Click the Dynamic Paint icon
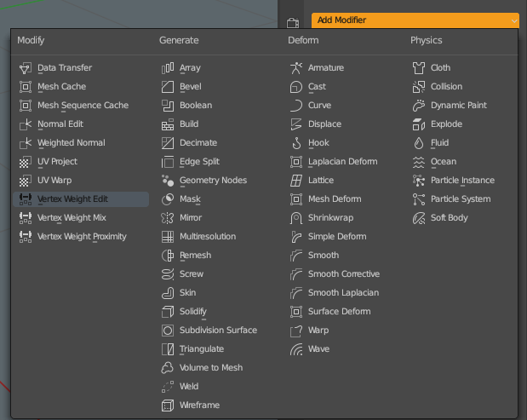The width and height of the screenshot is (527, 420). coord(419,106)
